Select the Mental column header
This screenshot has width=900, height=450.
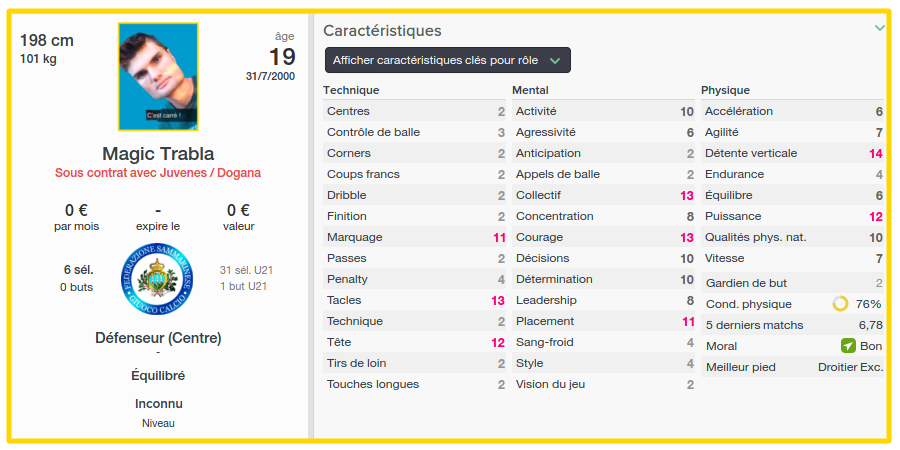coord(530,90)
